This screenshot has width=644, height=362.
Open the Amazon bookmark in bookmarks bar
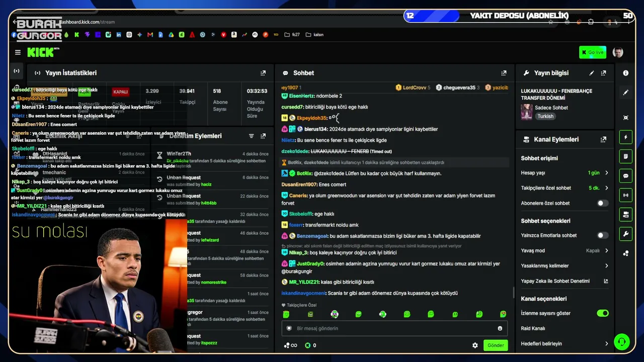click(x=234, y=35)
